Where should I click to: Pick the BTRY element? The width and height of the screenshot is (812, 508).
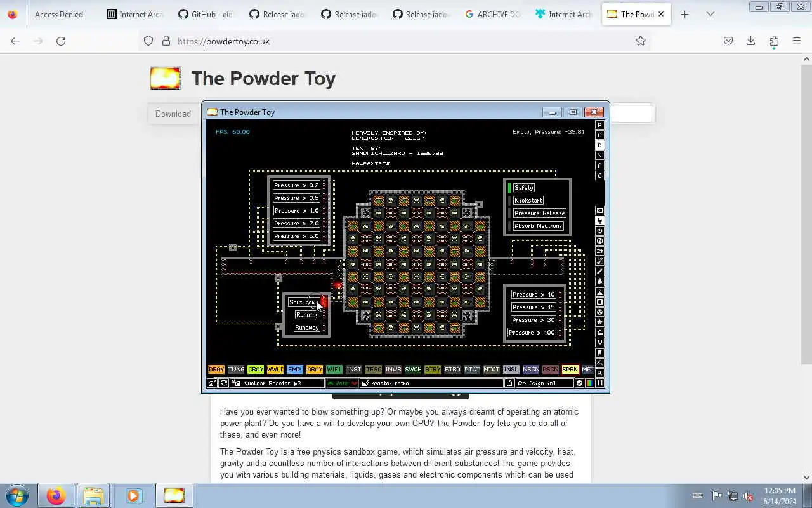pyautogui.click(x=433, y=370)
